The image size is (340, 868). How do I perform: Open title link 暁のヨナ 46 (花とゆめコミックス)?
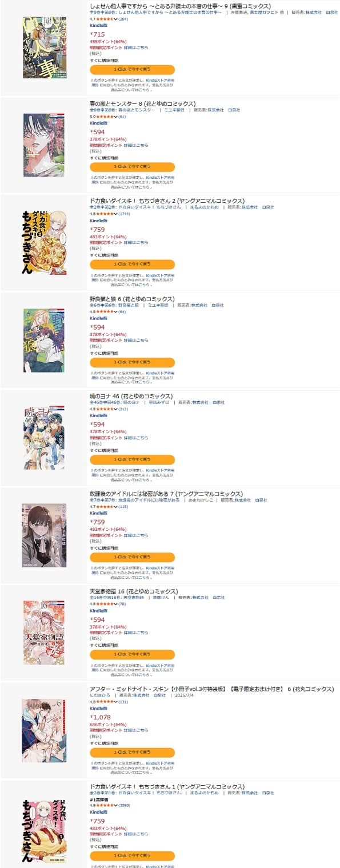coord(131,396)
